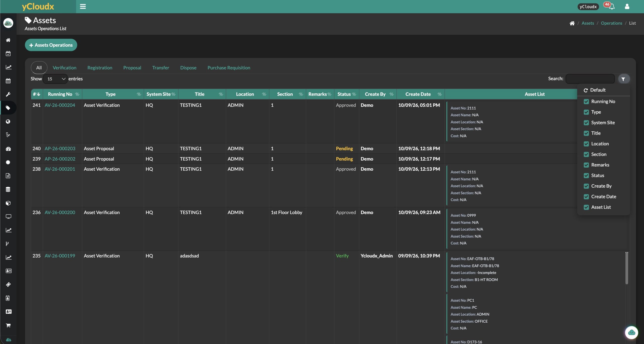Uncheck the Location column checkbox

586,144
